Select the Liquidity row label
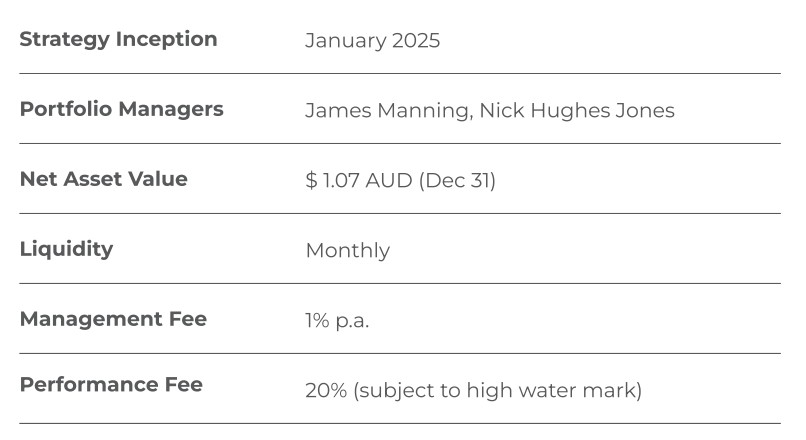 [x=66, y=249]
